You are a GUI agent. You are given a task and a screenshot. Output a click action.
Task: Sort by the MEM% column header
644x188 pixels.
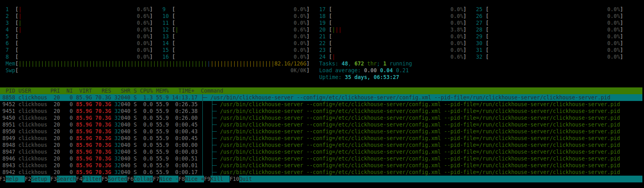pos(162,91)
